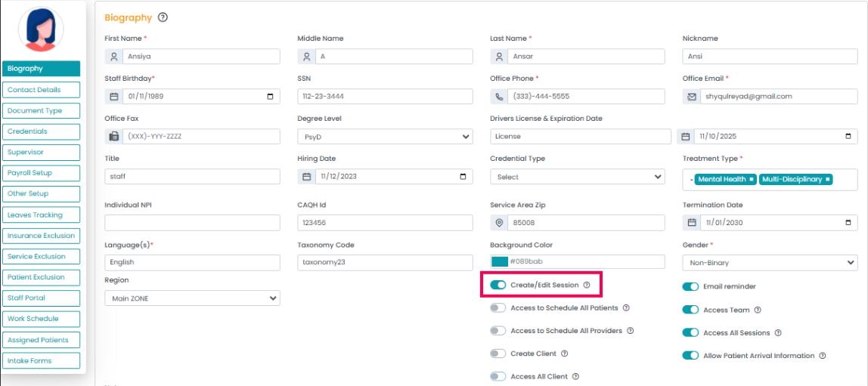The height and width of the screenshot is (386, 868).
Task: Enable Access to Schedule All Patients toggle
Action: pos(498,307)
